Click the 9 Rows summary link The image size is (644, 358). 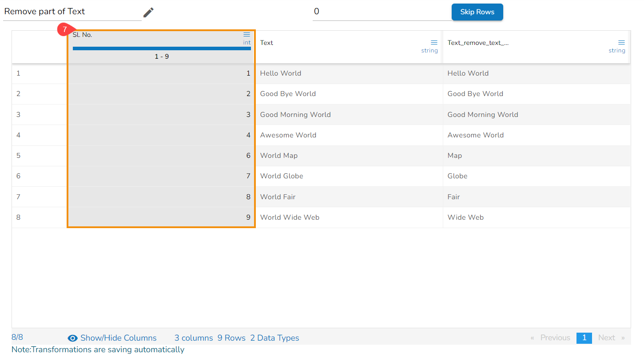pyautogui.click(x=231, y=338)
